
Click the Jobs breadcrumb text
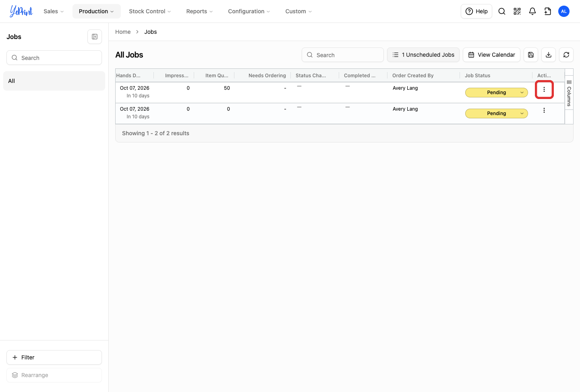[151, 32]
